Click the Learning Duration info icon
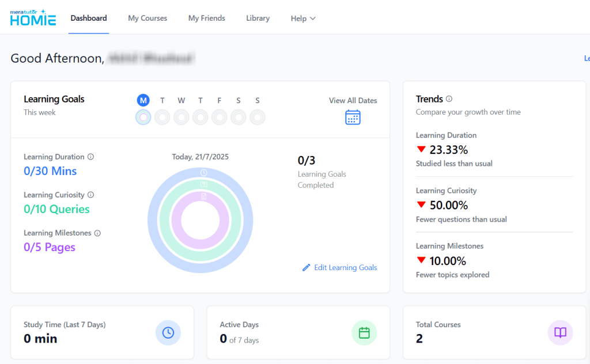The width and height of the screenshot is (590, 364). [90, 157]
